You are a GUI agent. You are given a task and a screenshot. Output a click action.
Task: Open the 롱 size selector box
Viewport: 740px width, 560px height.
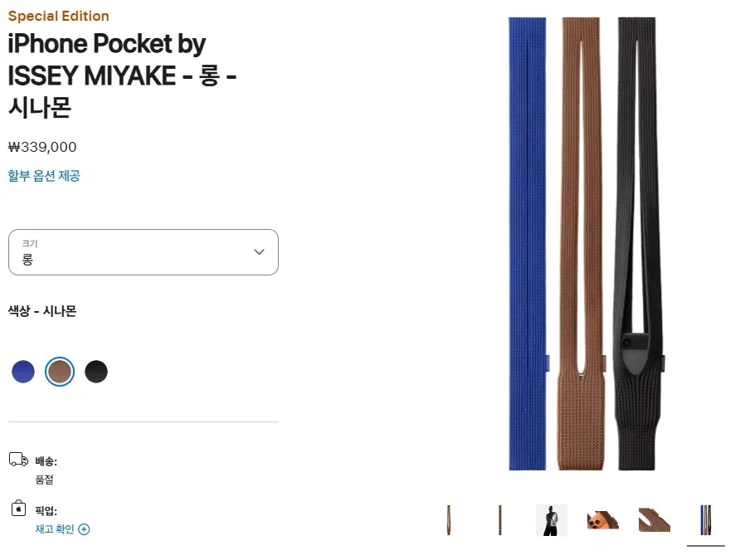[x=144, y=252]
